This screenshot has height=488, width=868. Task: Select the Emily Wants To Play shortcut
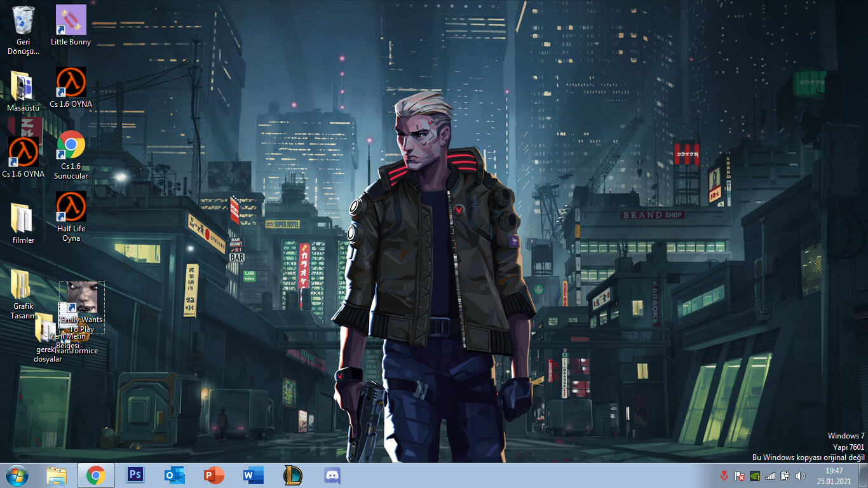82,308
